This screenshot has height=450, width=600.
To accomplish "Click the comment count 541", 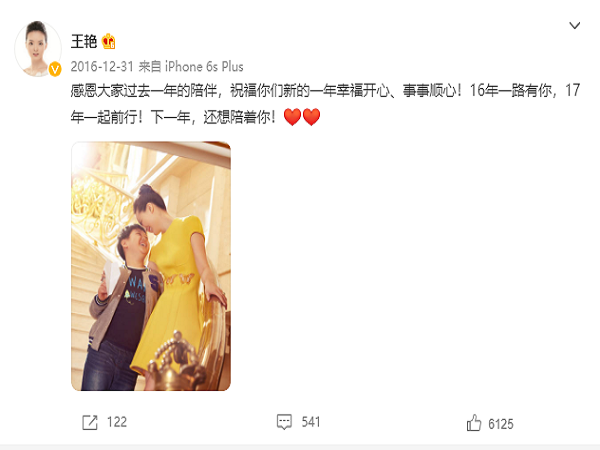I will click(x=311, y=422).
